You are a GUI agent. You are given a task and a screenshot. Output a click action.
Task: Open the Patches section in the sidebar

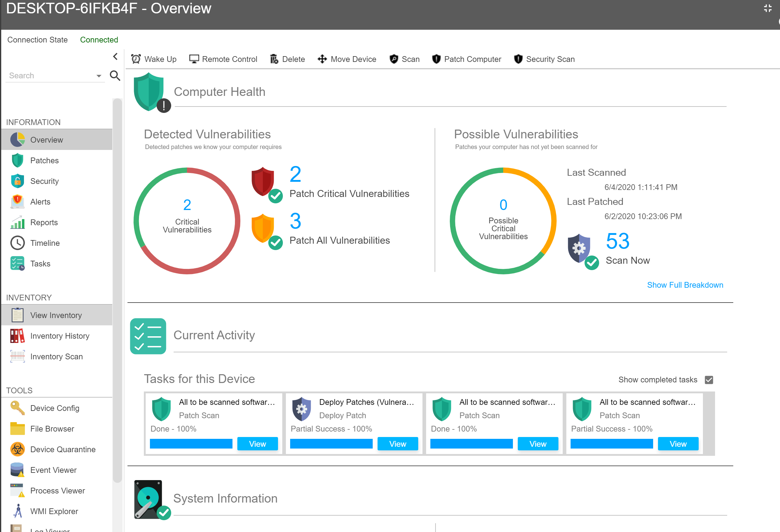(x=44, y=161)
